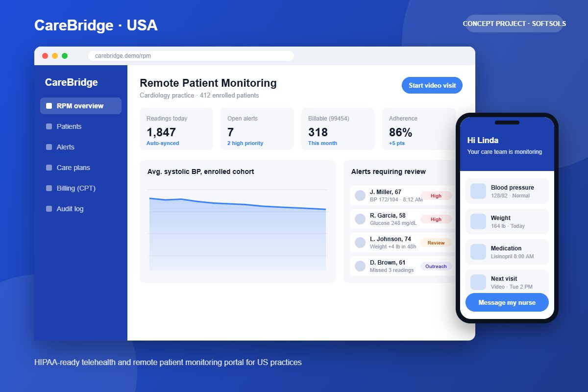Viewport: 588px width, 392px height.
Task: Click the yellow minimize dot
Action: [55, 56]
